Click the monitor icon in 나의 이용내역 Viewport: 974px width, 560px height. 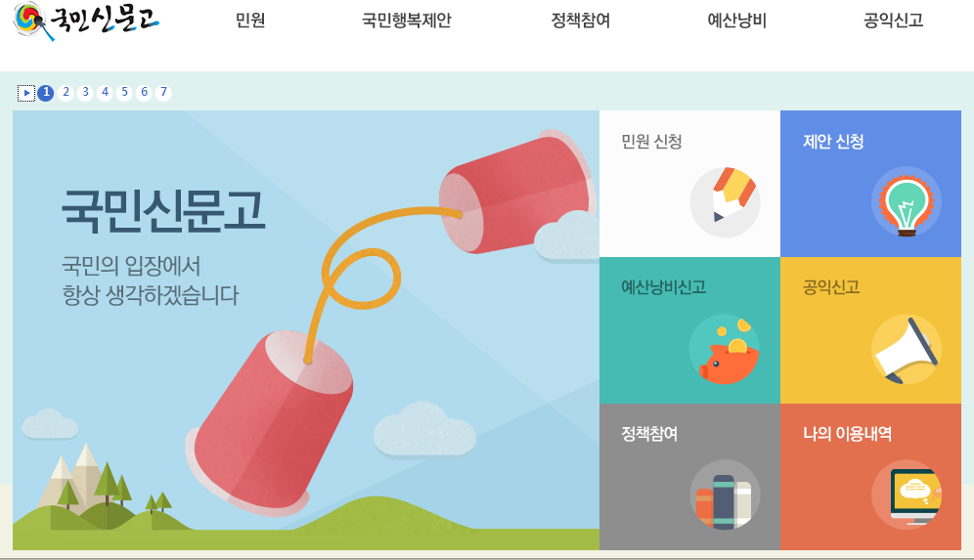tap(907, 495)
